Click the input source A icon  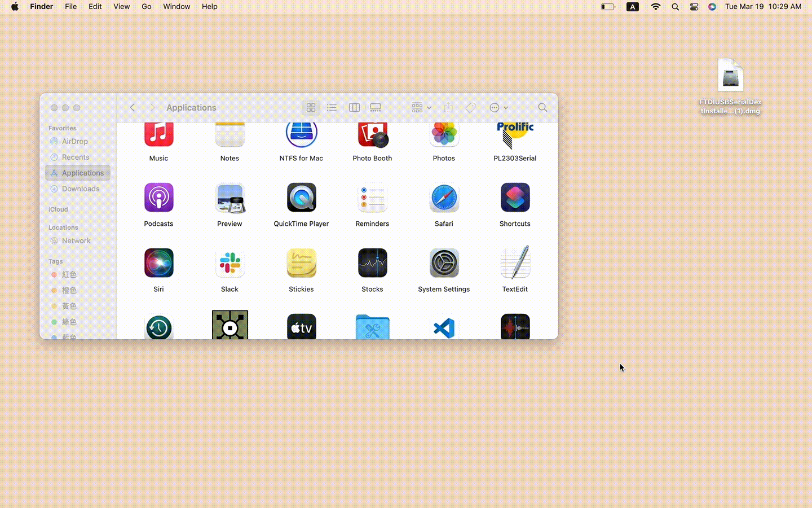tap(633, 7)
